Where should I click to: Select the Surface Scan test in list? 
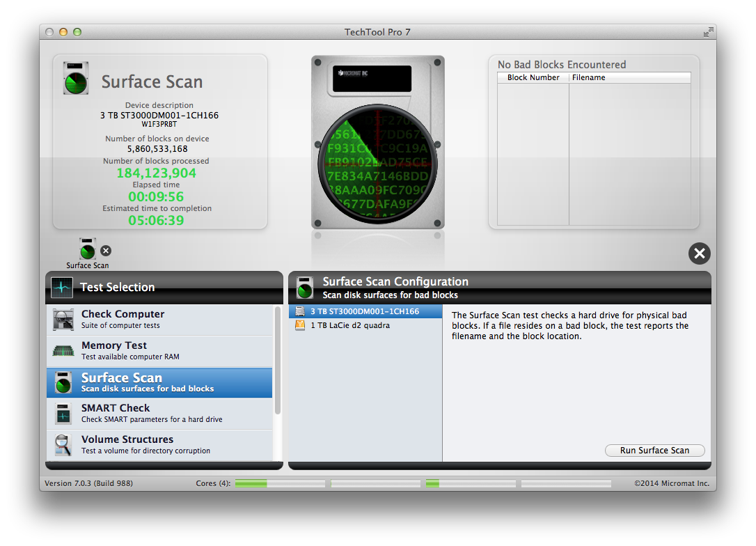pyautogui.click(x=159, y=382)
